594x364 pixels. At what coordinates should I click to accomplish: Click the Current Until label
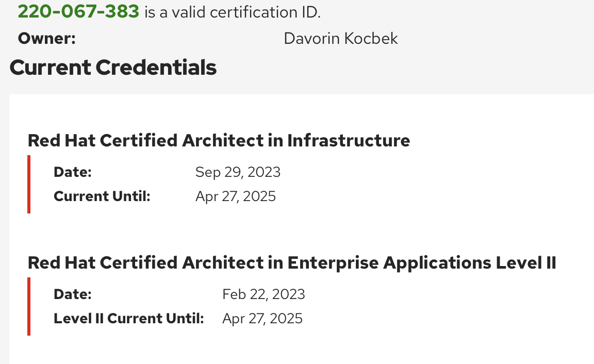coord(102,196)
